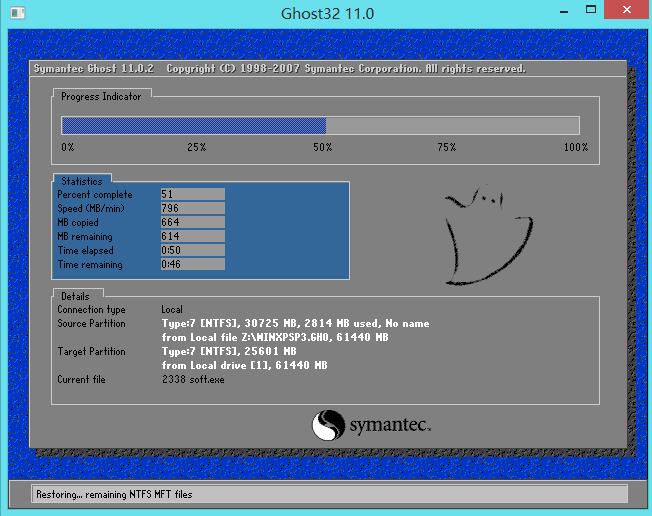Click the 'Time remaining' label
Image resolution: width=652 pixels, height=516 pixels.
(x=90, y=264)
